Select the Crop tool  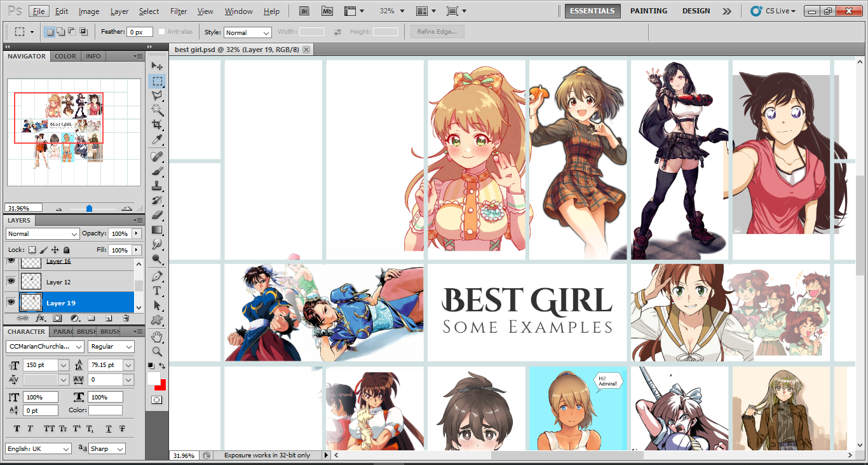click(x=157, y=124)
